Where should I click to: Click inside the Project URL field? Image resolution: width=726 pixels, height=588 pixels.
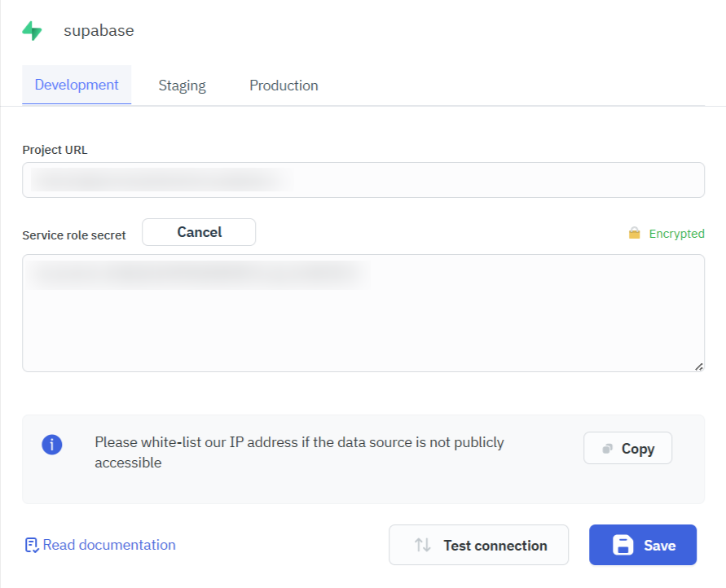tap(363, 179)
